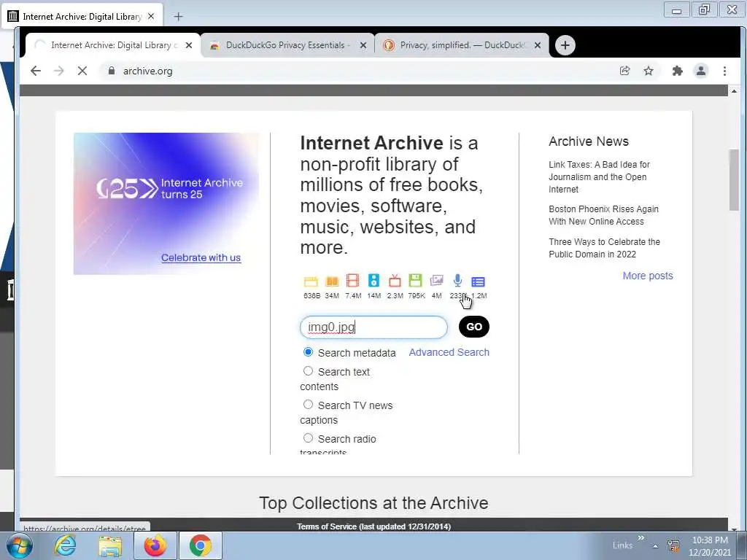
Task: Select the outer window Internet Archive tab
Action: (x=82, y=17)
